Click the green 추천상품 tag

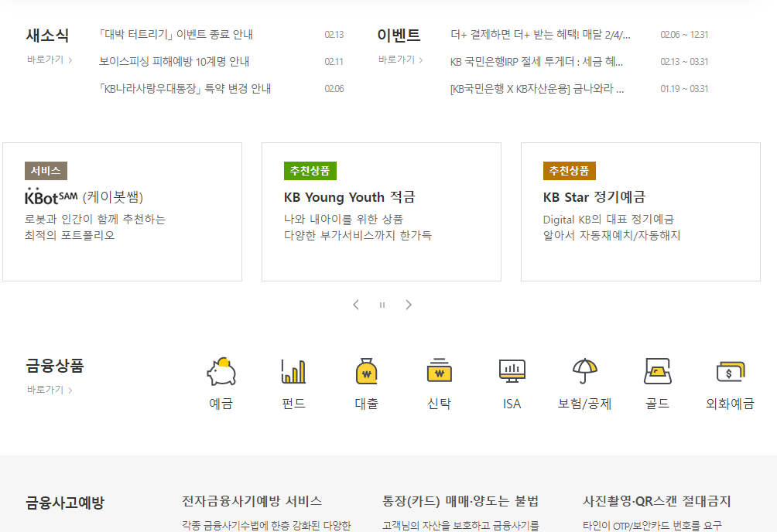click(310, 171)
